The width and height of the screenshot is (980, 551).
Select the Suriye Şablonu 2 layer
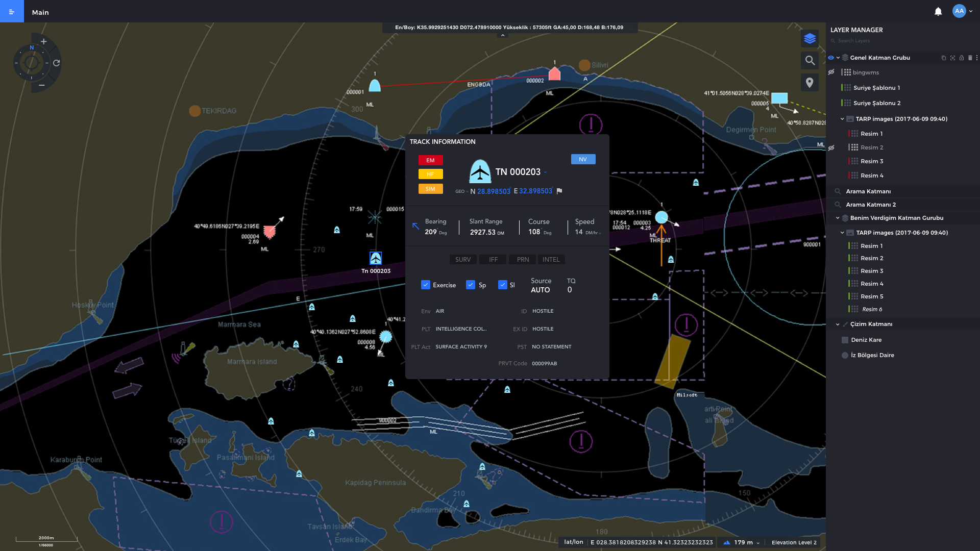tap(877, 103)
